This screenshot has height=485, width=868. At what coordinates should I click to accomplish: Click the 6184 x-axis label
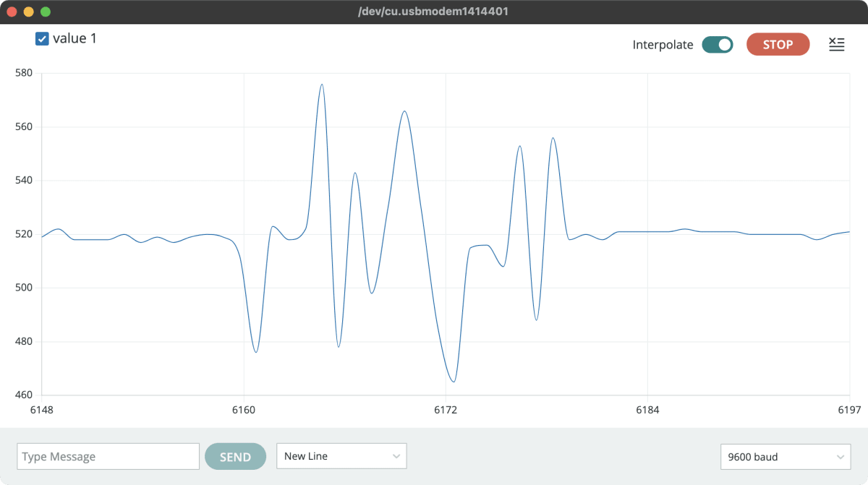click(x=647, y=410)
